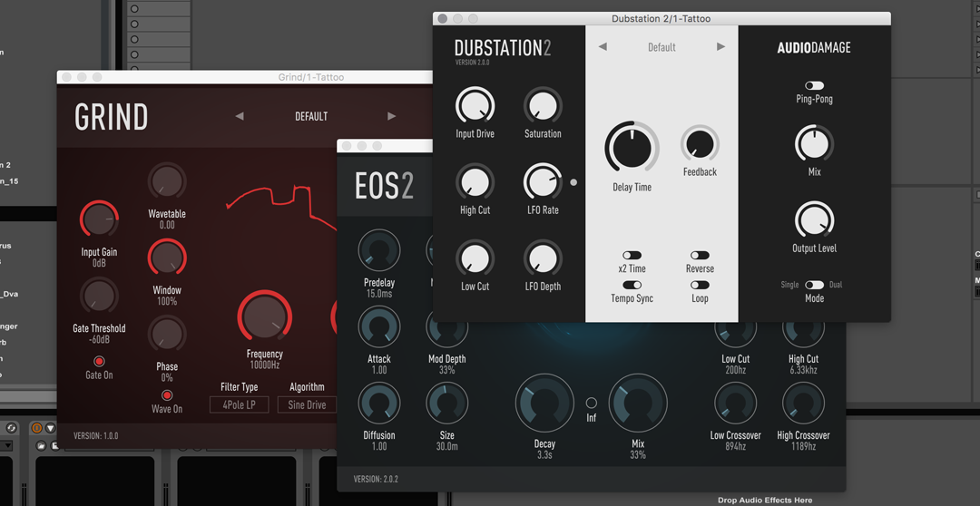The width and height of the screenshot is (980, 506).
Task: Click the Output Level knob
Action: pos(814,220)
